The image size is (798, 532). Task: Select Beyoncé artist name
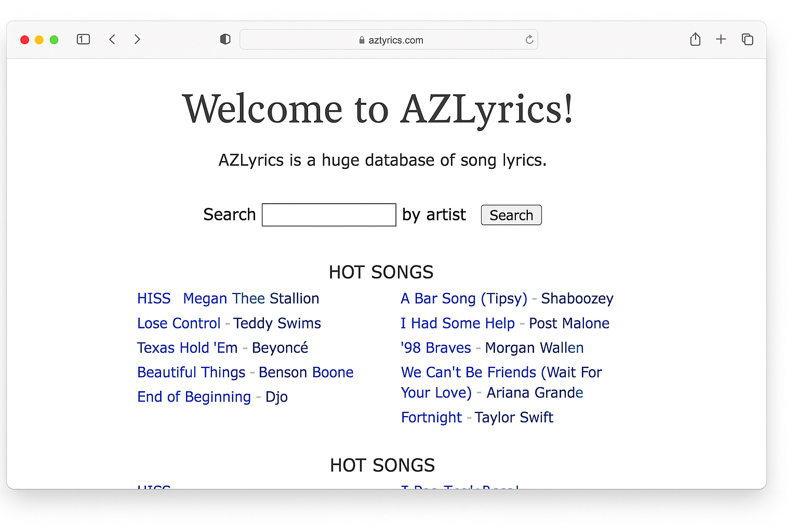[x=280, y=348]
